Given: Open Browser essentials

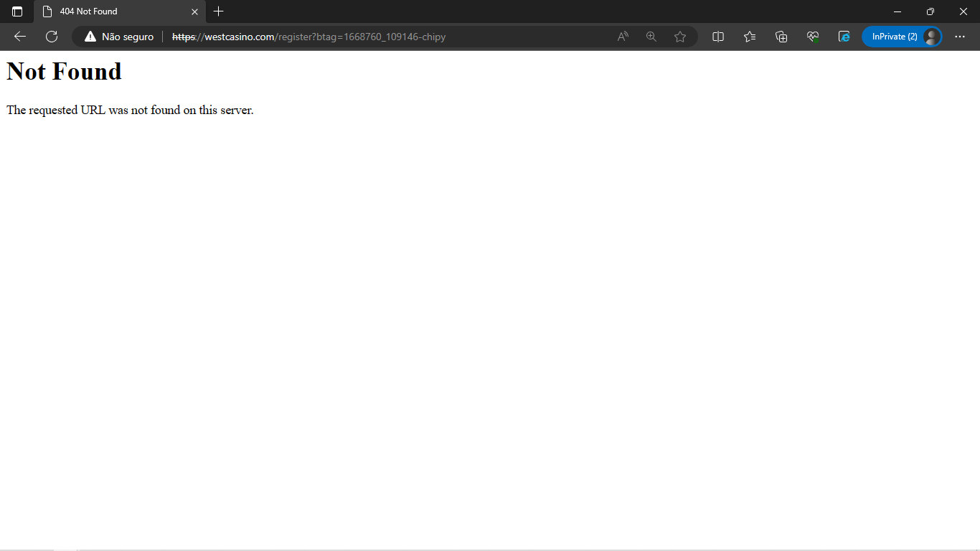Looking at the screenshot, I should (x=812, y=37).
